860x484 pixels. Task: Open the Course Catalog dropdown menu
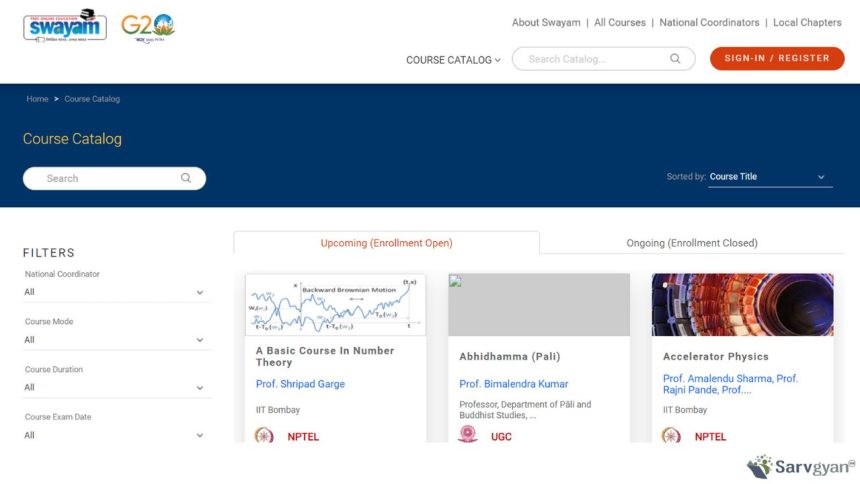(x=453, y=60)
